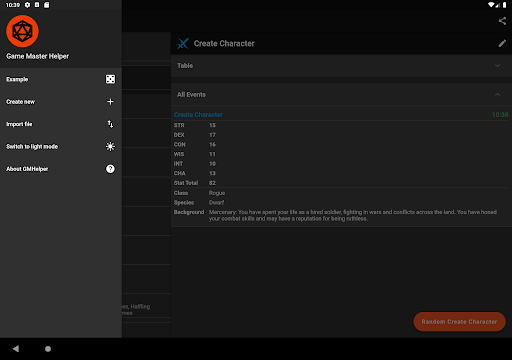The height and width of the screenshot is (360, 512).
Task: Tap the crossed swords Create Character icon
Action: pyautogui.click(x=183, y=43)
